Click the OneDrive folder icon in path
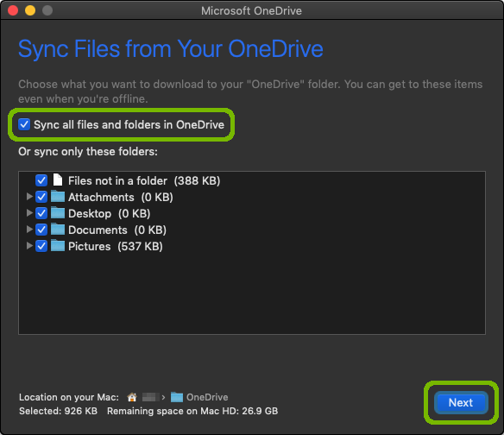504x435 pixels. click(x=176, y=397)
